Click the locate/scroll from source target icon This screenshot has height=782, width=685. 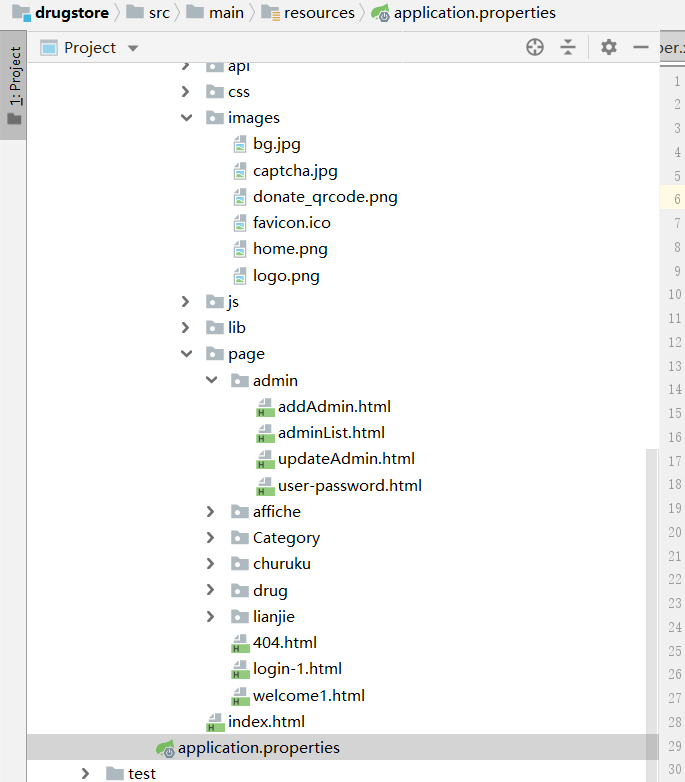[535, 47]
